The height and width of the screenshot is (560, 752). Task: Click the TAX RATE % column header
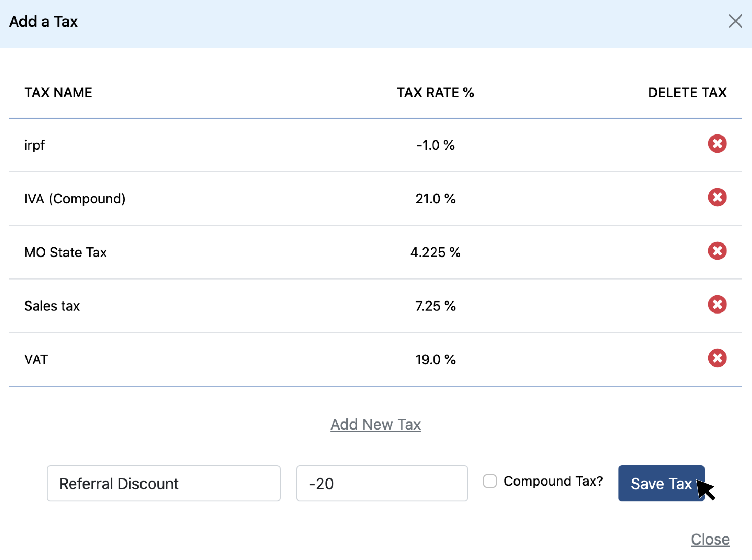click(435, 93)
